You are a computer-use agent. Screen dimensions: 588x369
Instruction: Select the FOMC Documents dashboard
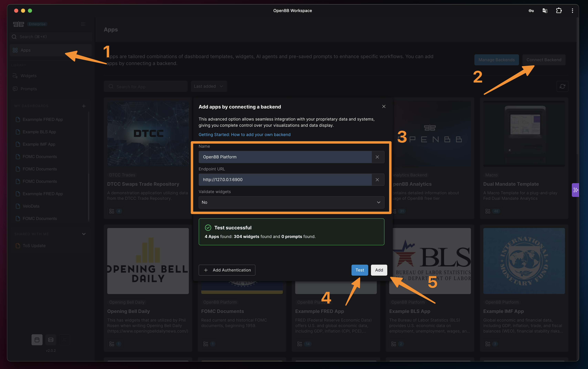point(40,156)
